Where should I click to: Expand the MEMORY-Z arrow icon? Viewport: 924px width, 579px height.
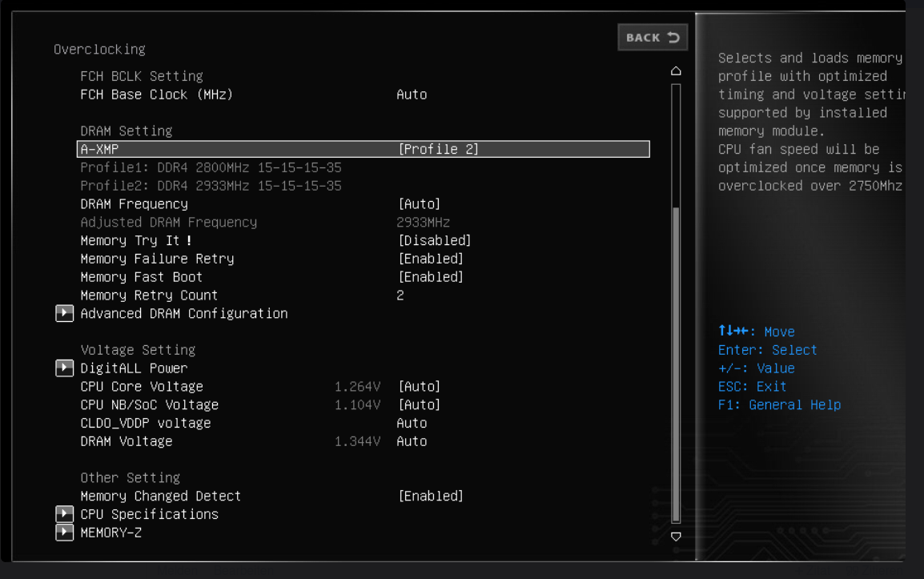coord(64,533)
